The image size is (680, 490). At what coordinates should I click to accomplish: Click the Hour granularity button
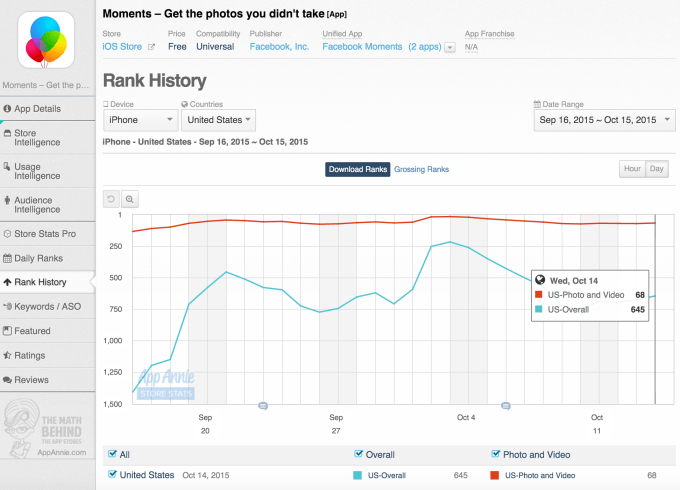[632, 169]
